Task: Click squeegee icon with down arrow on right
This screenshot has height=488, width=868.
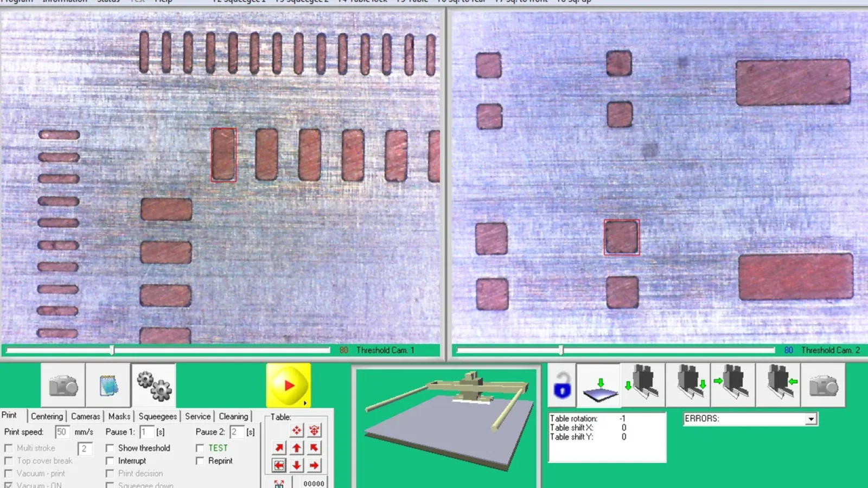Action: (688, 386)
